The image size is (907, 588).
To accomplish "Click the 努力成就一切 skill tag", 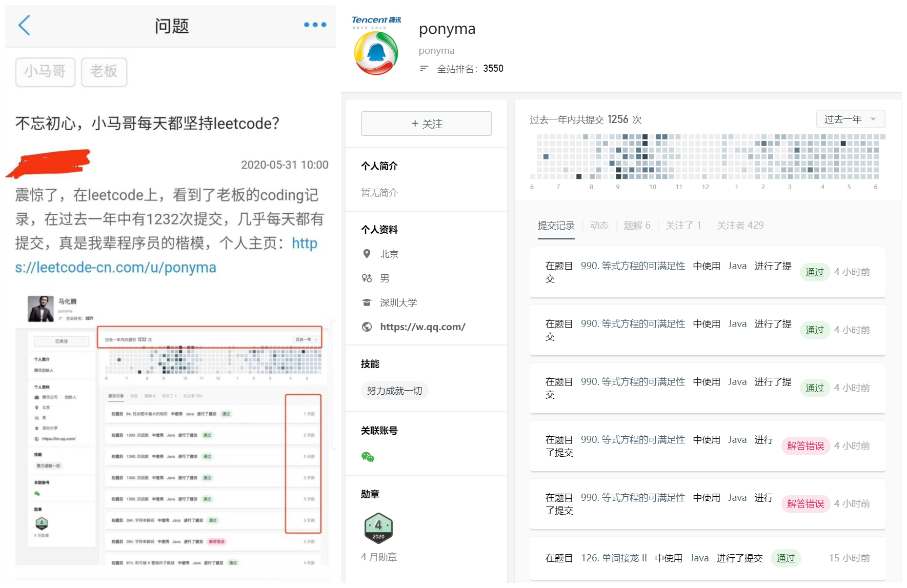I will click(394, 391).
